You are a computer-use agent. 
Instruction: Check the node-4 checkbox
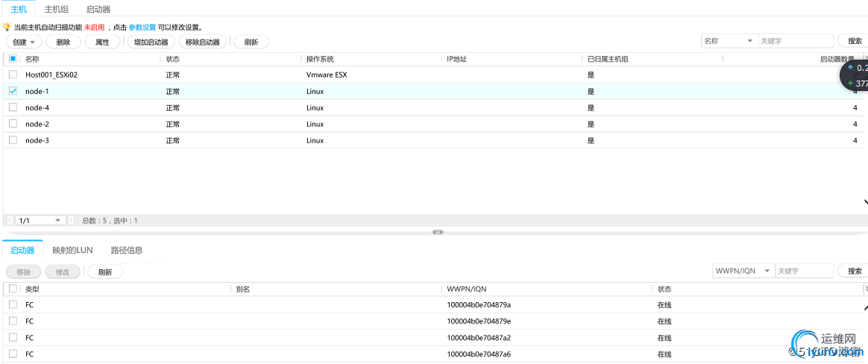click(13, 107)
